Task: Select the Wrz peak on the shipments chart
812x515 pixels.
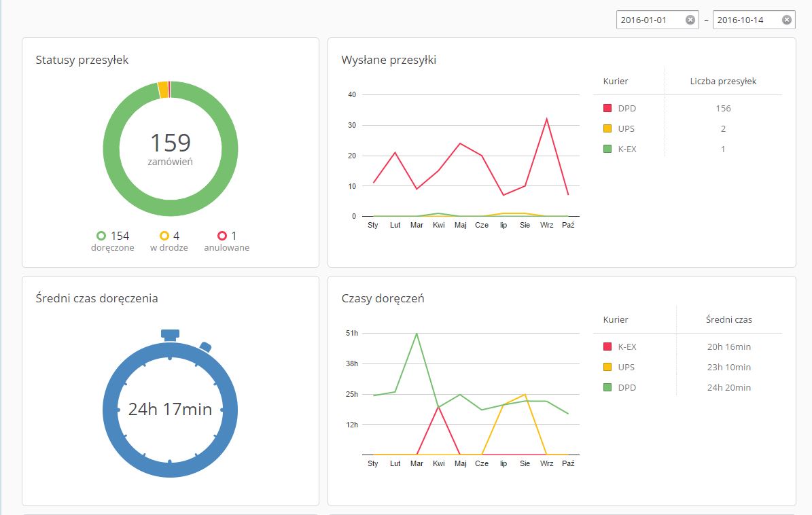Action: coord(546,119)
